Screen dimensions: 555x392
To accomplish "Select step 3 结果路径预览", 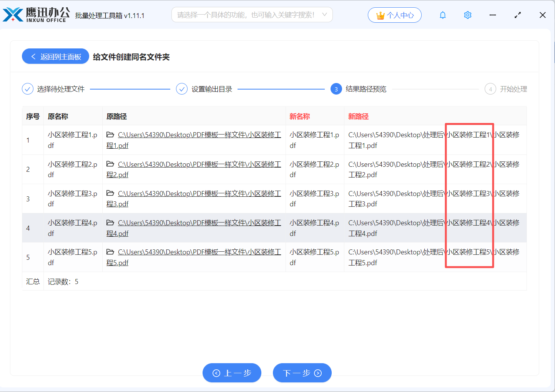I will point(336,89).
